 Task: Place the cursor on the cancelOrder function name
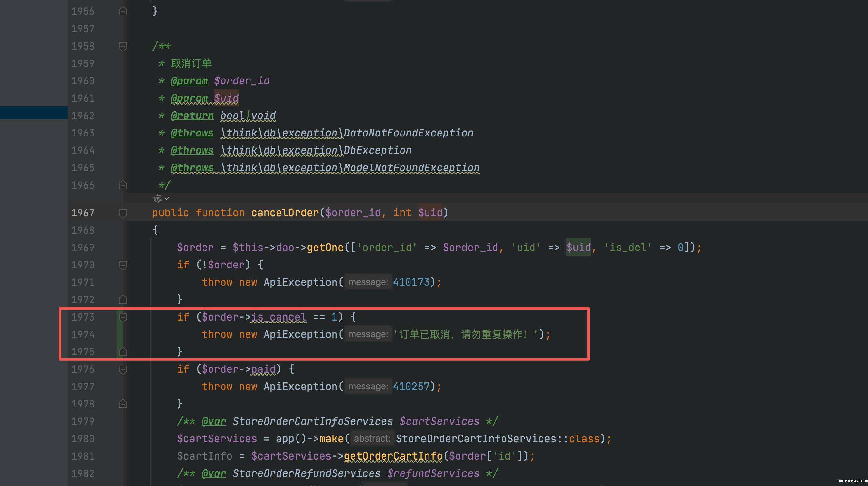285,213
